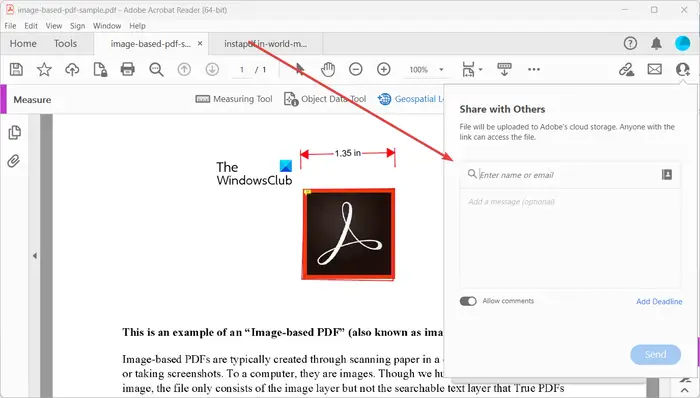Screen dimensions: 700x398
Task: Open the Help question mark
Action: (630, 43)
